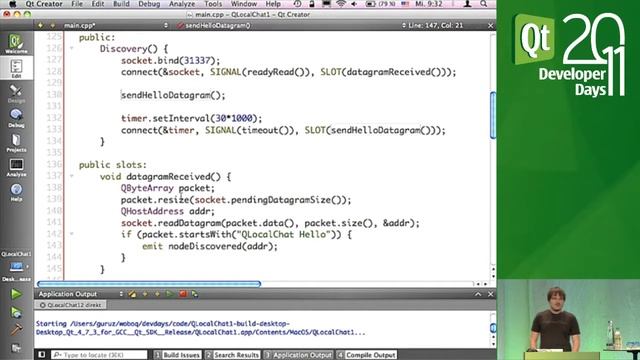The height and width of the screenshot is (360, 640).
Task: Click icon below hammer in left sidebar
Action: pyautogui.click(x=16, y=348)
